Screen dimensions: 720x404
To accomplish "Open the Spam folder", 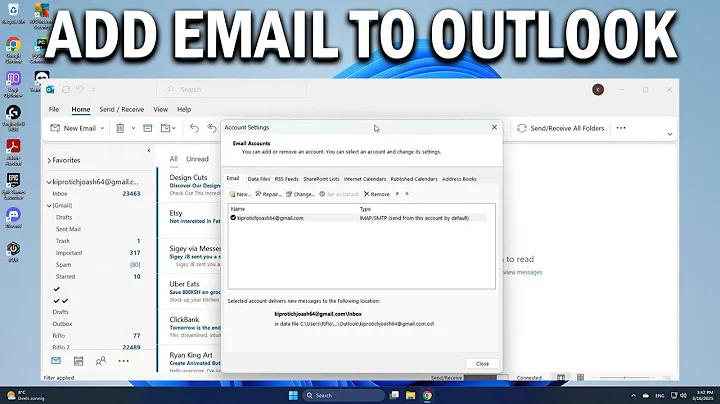I will (x=96, y=265).
